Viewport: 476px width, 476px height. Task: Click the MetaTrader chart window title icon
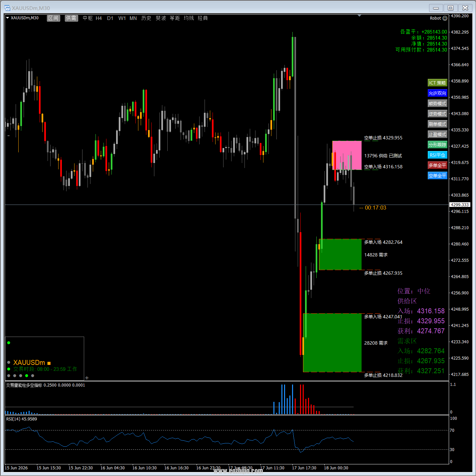7,8
